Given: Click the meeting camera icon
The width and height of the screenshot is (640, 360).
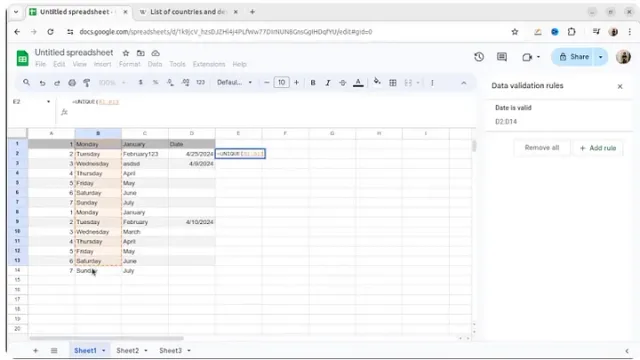Looking at the screenshot, I should (527, 57).
